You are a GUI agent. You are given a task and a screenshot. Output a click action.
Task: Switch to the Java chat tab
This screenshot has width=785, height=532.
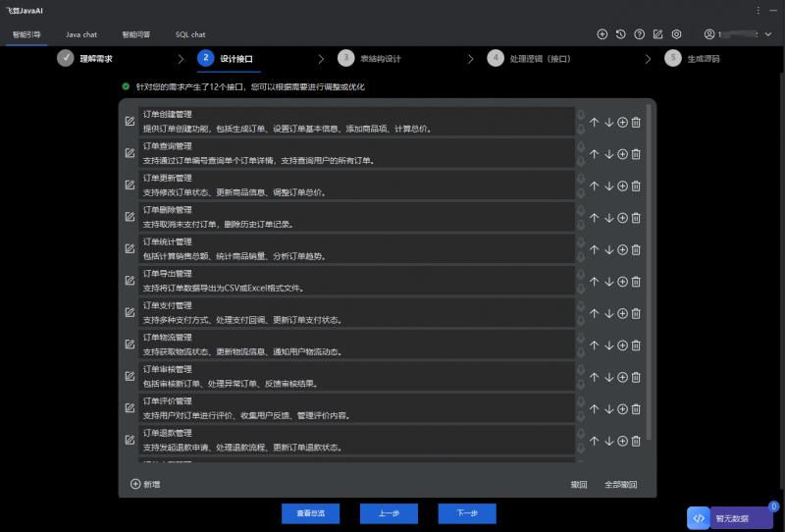[81, 34]
